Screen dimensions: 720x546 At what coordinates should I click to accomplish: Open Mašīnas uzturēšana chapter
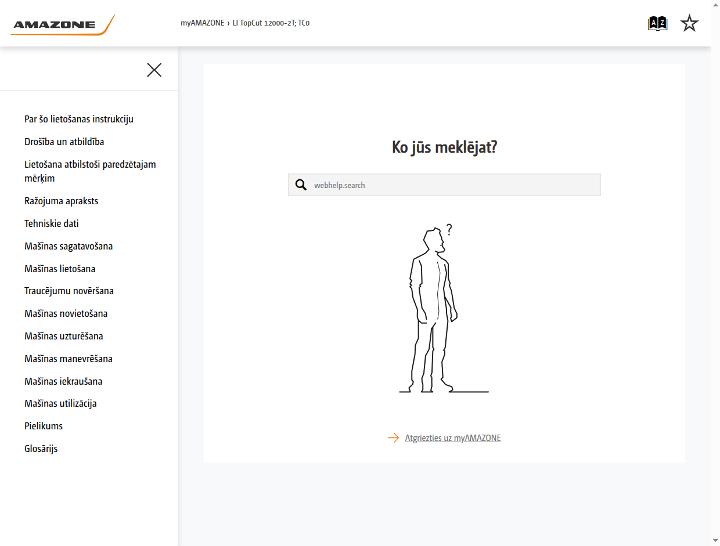tap(64, 336)
